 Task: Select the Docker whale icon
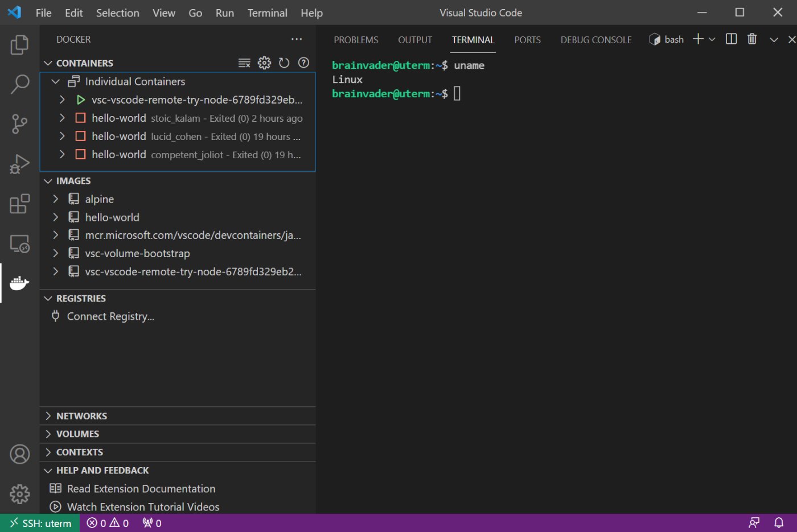click(x=19, y=283)
